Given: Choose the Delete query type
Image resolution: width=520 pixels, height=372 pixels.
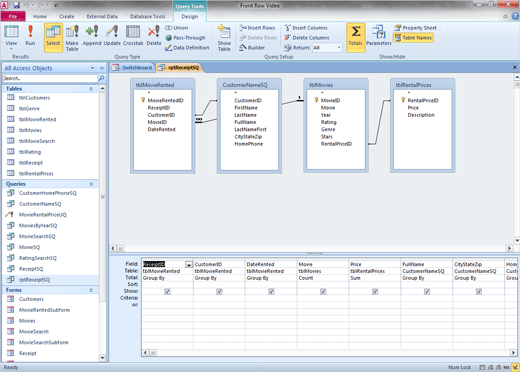Looking at the screenshot, I should [x=154, y=35].
